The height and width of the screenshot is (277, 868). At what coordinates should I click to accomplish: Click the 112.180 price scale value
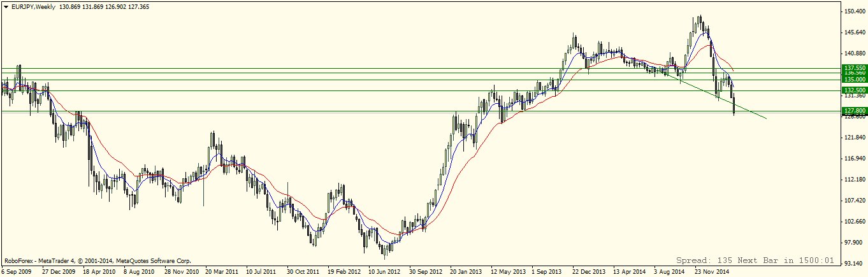click(x=855, y=180)
